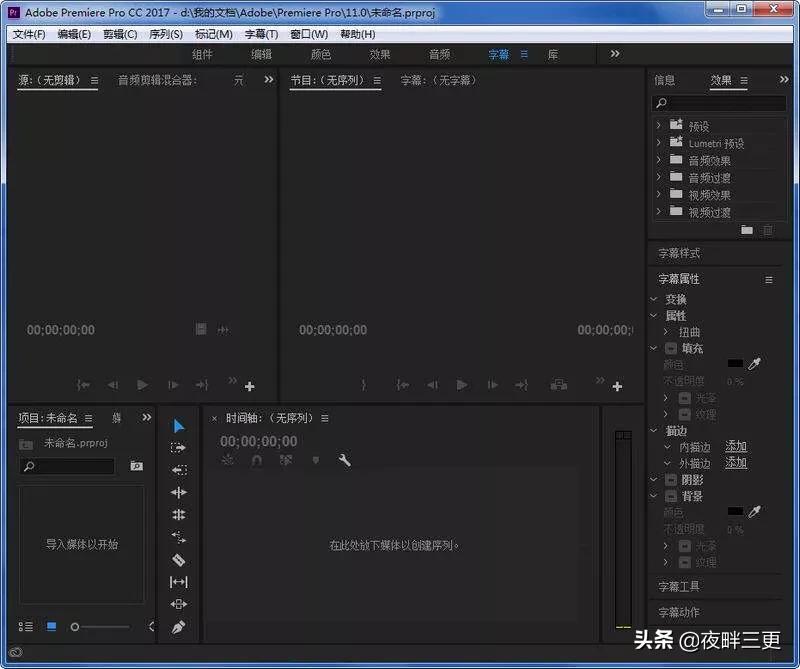Switch to the 颜色 workspace
Image resolution: width=800 pixels, height=669 pixels.
click(321, 55)
